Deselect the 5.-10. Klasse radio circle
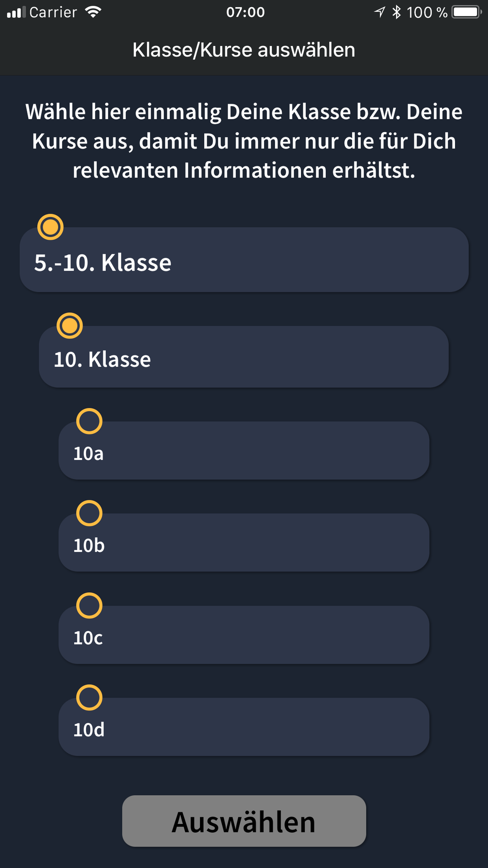This screenshot has width=488, height=868. [x=50, y=227]
